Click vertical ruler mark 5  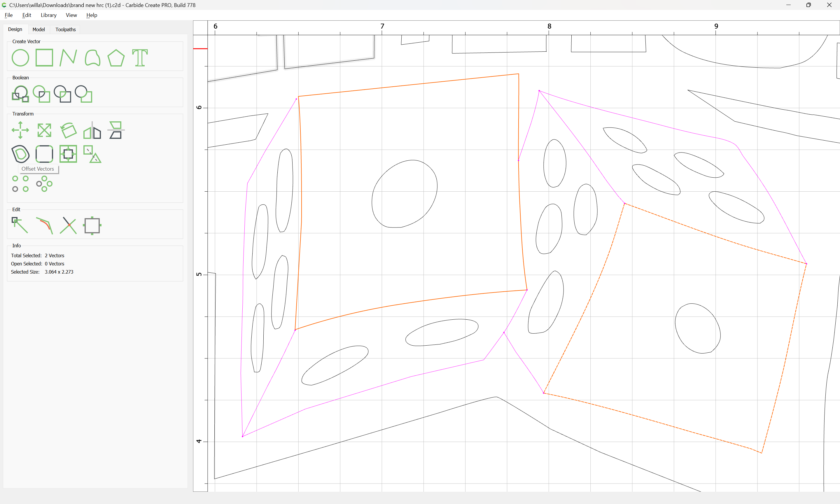(199, 274)
